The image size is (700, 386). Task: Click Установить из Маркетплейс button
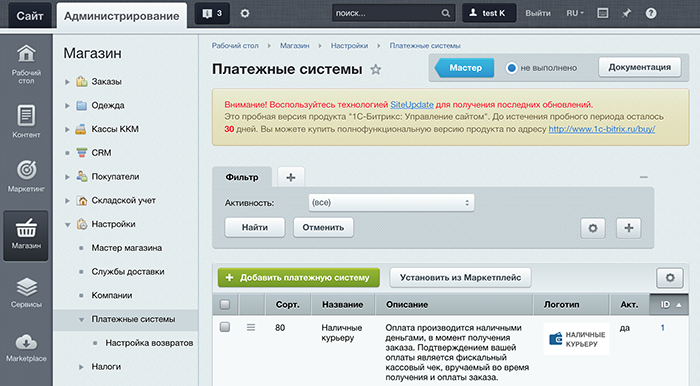[460, 278]
